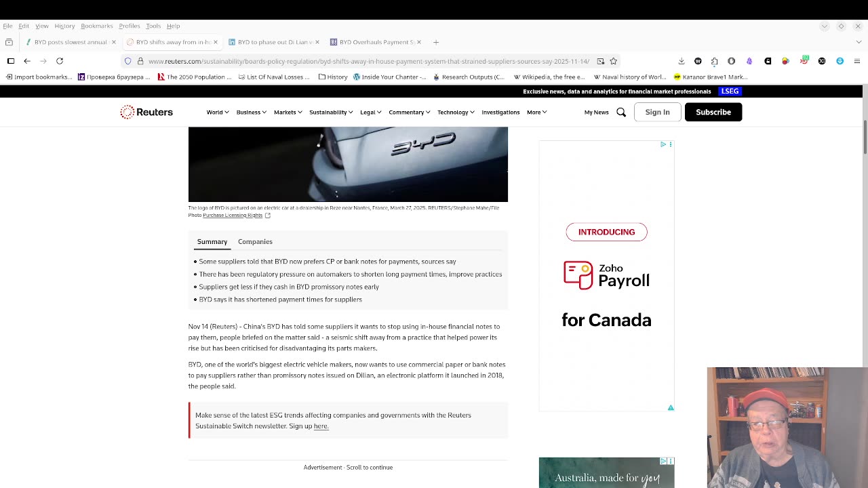Open the History bookmarks folder
The width and height of the screenshot is (868, 488).
pos(332,77)
